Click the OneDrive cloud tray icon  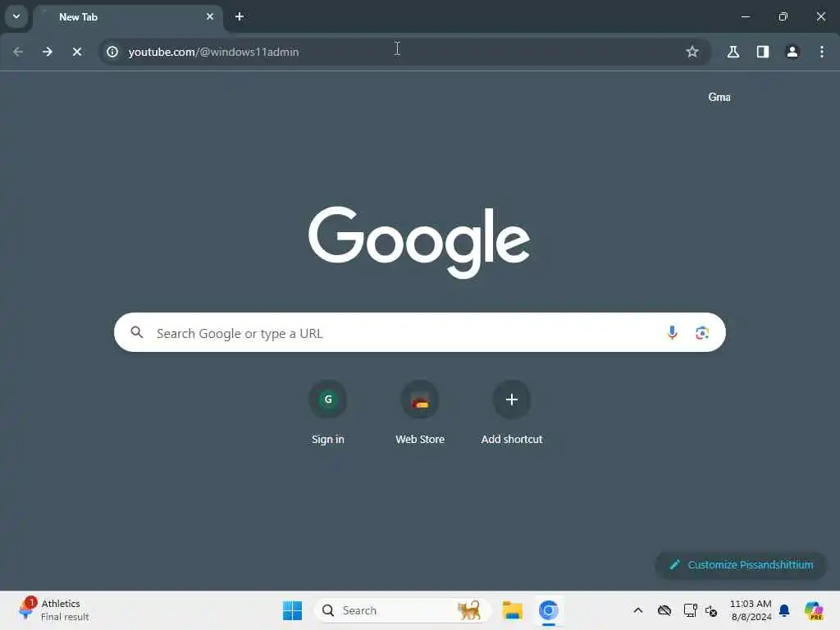pyautogui.click(x=664, y=610)
